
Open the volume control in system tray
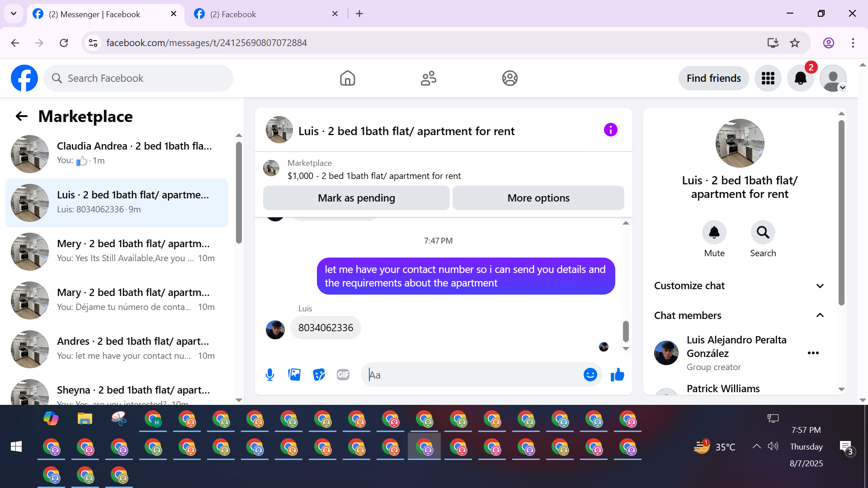pyautogui.click(x=773, y=446)
